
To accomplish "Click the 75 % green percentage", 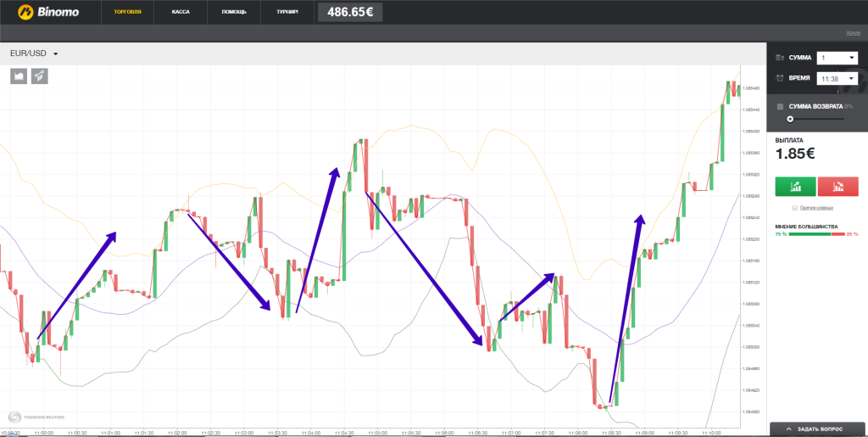I will coord(781,234).
